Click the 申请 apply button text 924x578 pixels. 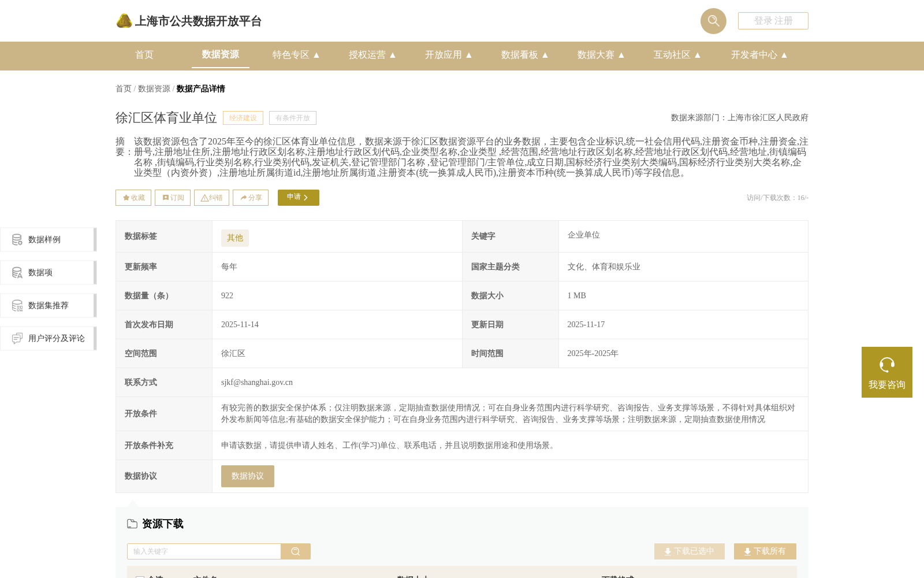294,197
